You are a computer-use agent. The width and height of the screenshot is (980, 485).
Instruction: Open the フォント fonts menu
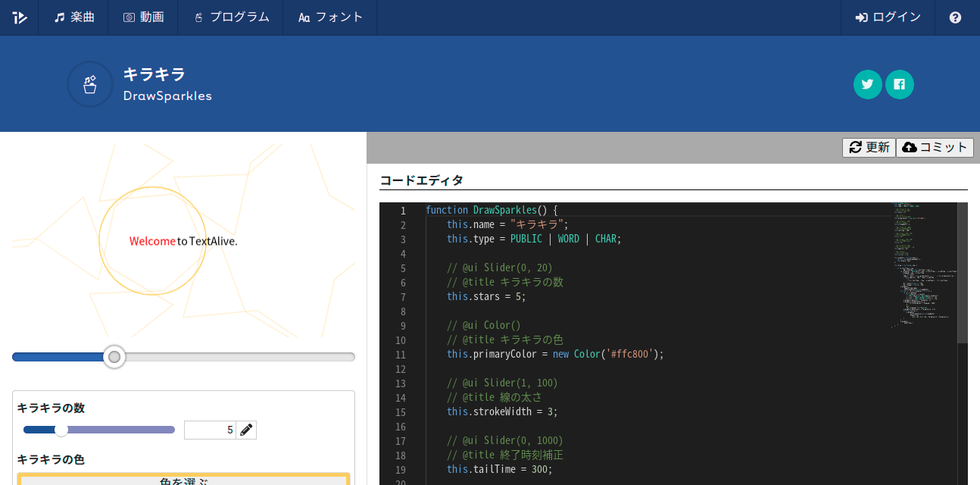pyautogui.click(x=330, y=17)
